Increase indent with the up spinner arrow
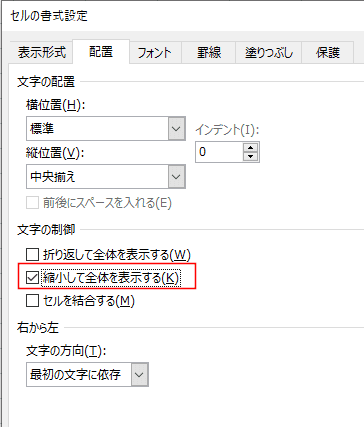 (250, 148)
